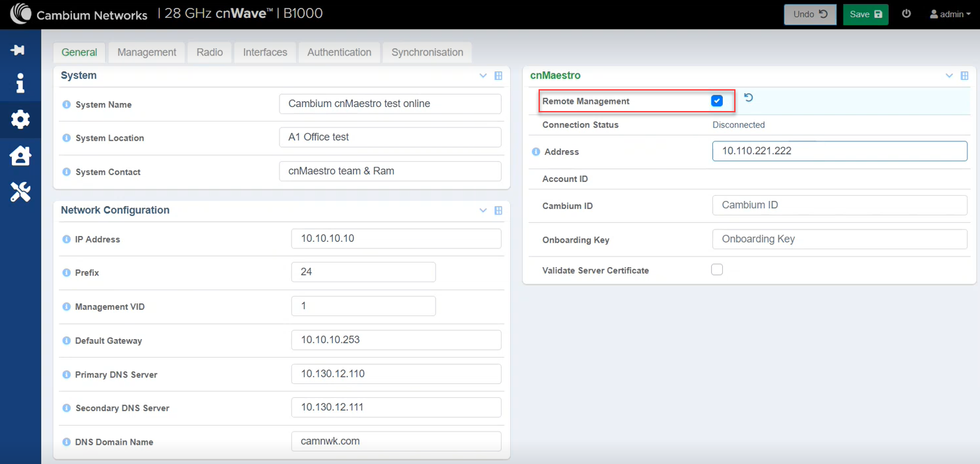980x464 pixels.
Task: Open the admin user dropdown
Action: (x=950, y=14)
